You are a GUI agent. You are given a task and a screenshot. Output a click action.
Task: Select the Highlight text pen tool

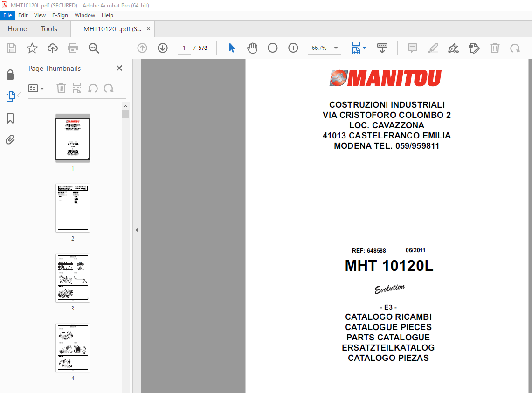[433, 48]
